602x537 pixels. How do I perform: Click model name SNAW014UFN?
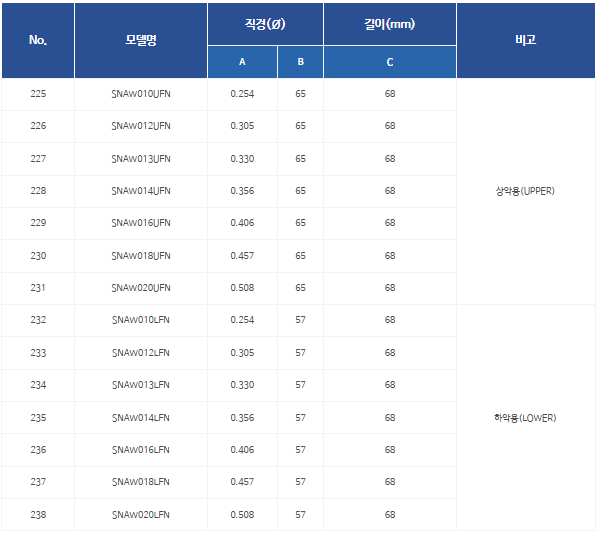coord(141,191)
